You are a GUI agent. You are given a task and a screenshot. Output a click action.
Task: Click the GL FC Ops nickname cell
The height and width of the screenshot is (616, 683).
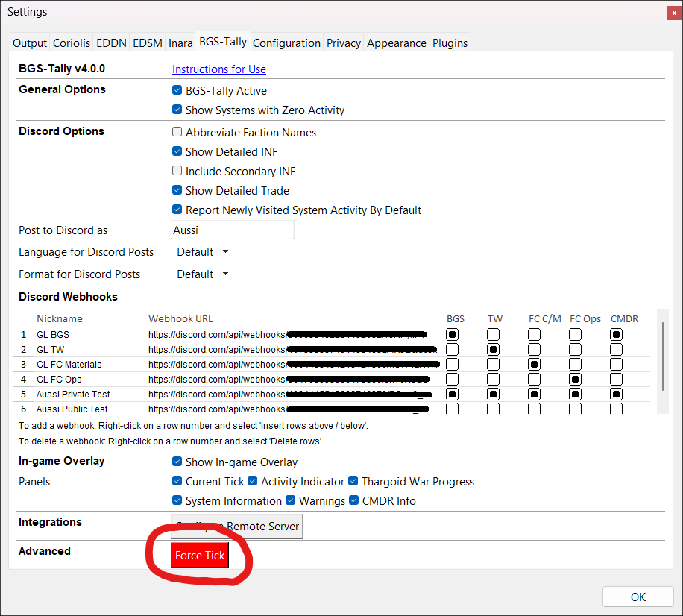pyautogui.click(x=89, y=380)
